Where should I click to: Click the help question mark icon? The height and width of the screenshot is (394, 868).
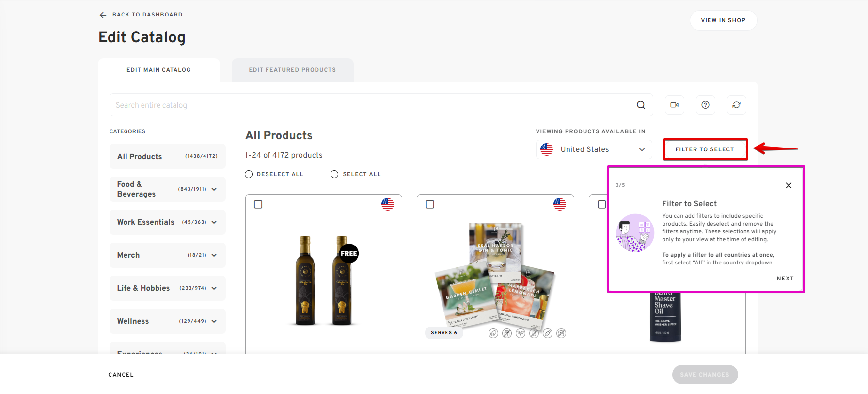705,105
